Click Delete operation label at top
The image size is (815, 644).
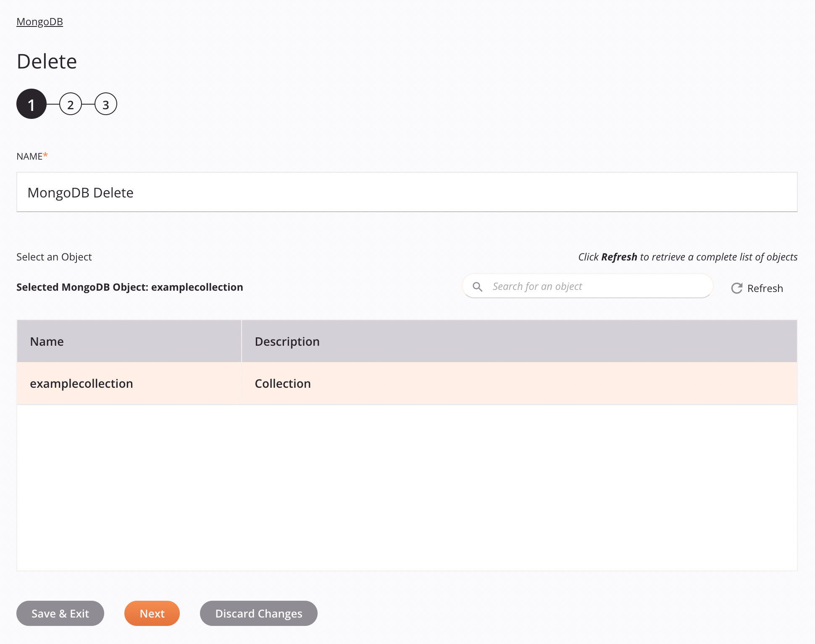[x=46, y=61]
